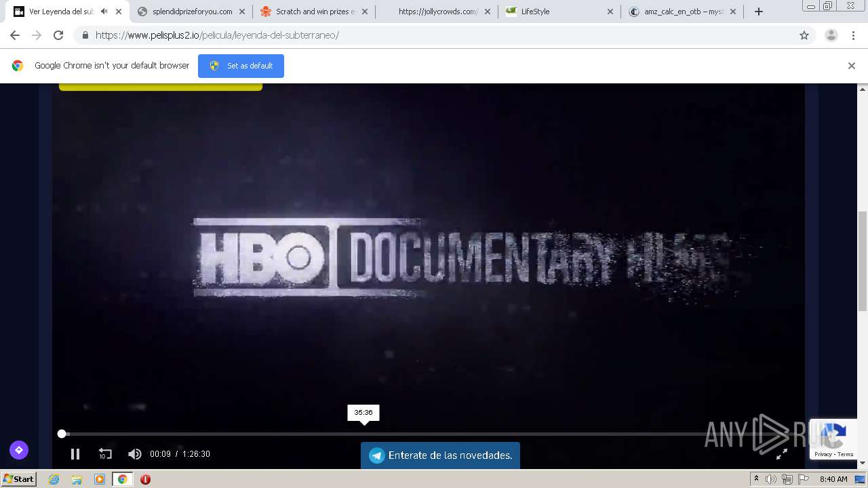Image resolution: width=868 pixels, height=488 pixels.
Task: Open the Chrome three-dot menu
Action: click(x=853, y=35)
